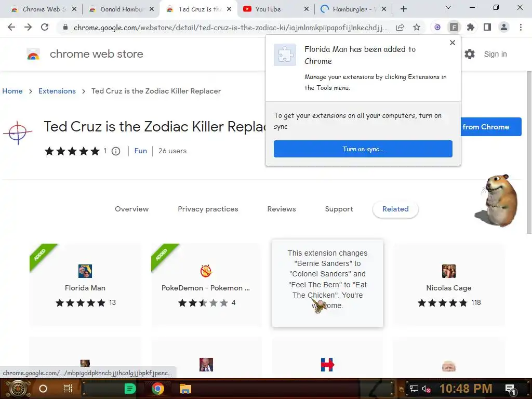Open a new browser tab
Viewport: 532px width, 399px height.
pos(403,9)
